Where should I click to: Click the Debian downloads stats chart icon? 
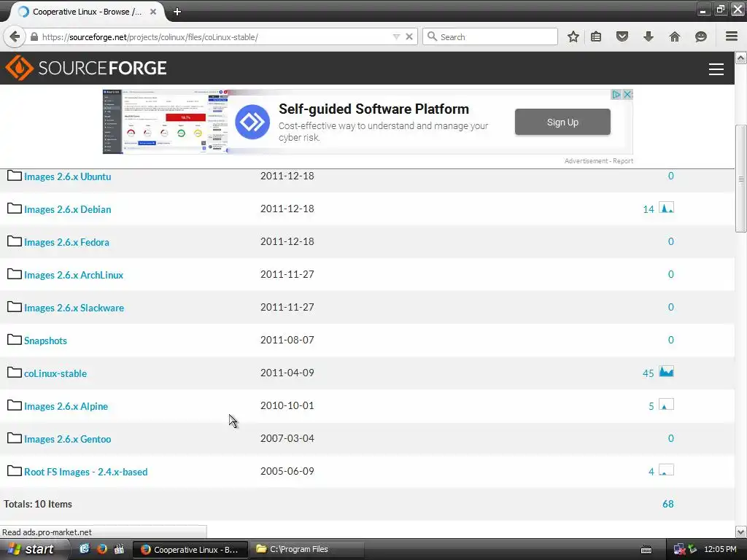coord(667,208)
